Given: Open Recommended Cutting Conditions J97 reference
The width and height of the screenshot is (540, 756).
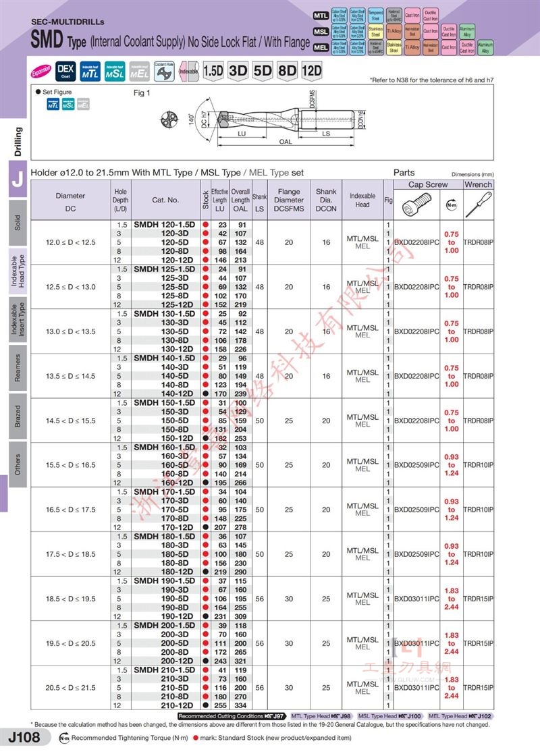Looking at the screenshot, I should point(232,716).
